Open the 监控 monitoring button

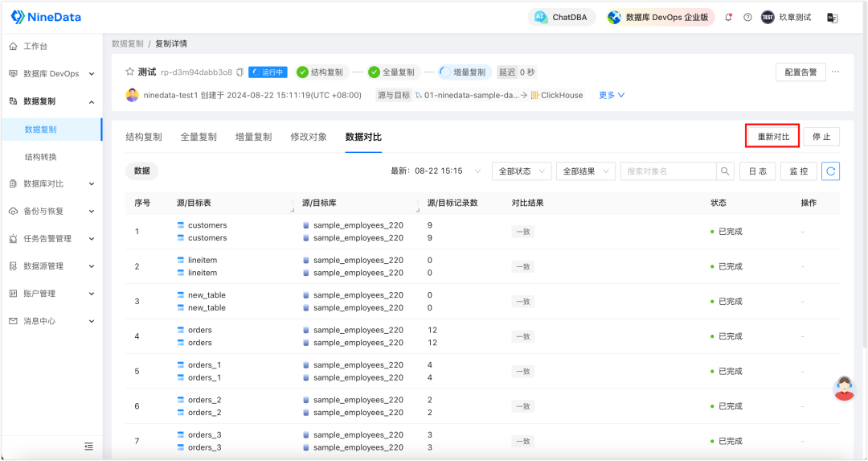[x=799, y=171]
